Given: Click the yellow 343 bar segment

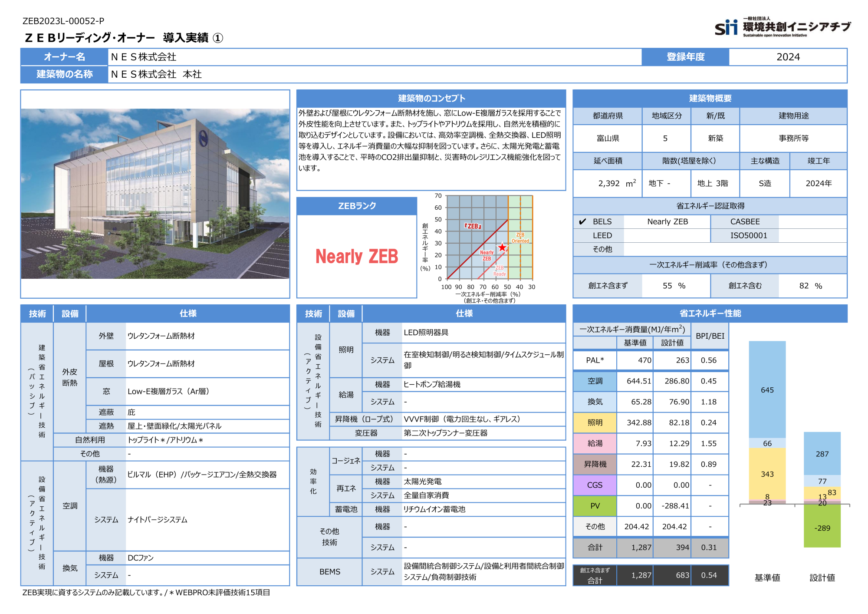Looking at the screenshot, I should (x=767, y=474).
